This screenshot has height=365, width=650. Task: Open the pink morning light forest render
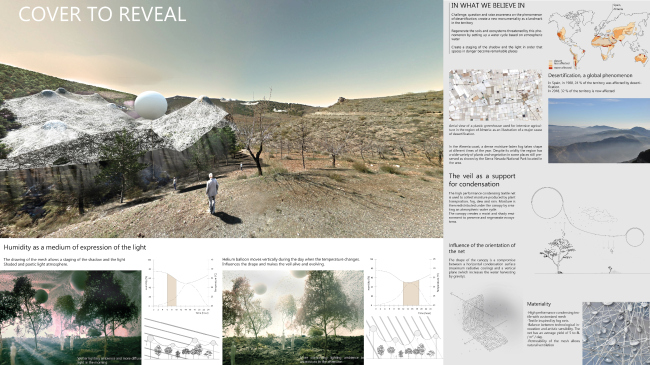70,318
